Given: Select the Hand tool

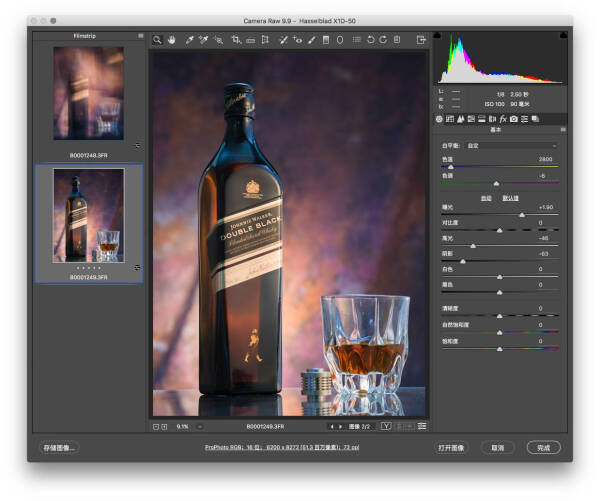Looking at the screenshot, I should (171, 39).
